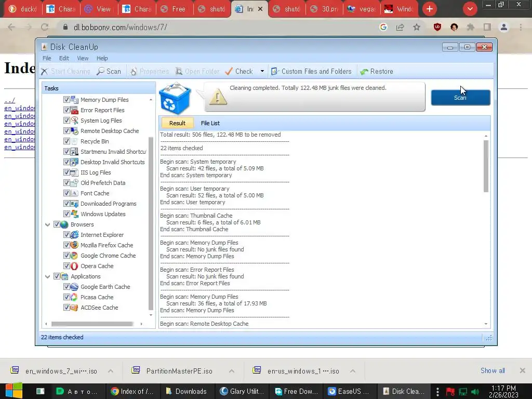Click the Memory Dump Files icon

74,100
